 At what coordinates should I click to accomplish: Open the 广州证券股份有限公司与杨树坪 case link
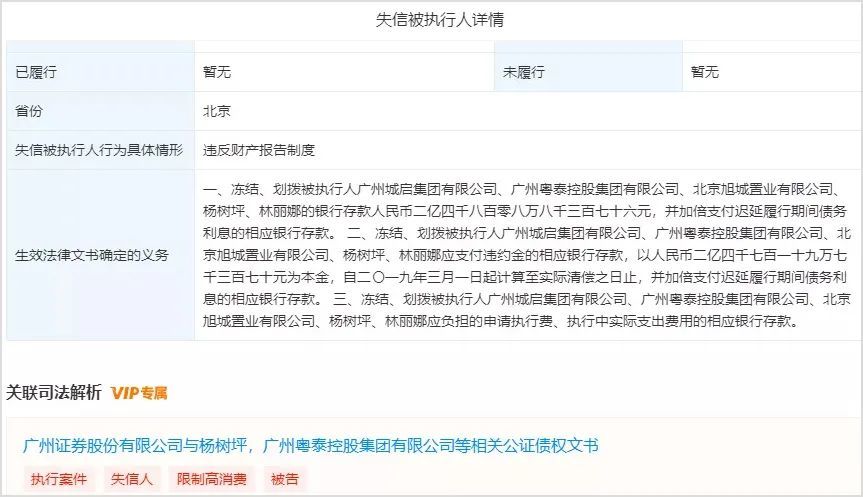(310, 445)
